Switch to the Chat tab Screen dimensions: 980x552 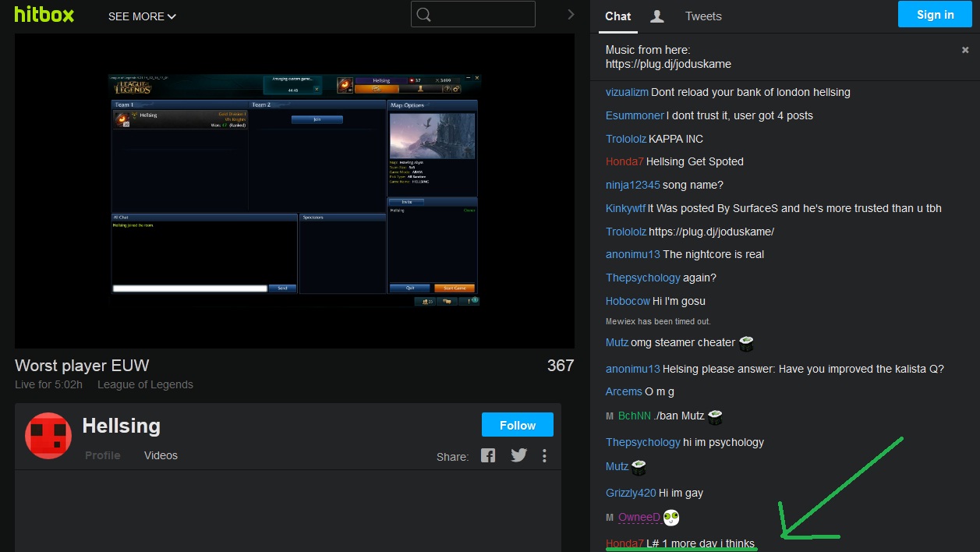click(618, 16)
